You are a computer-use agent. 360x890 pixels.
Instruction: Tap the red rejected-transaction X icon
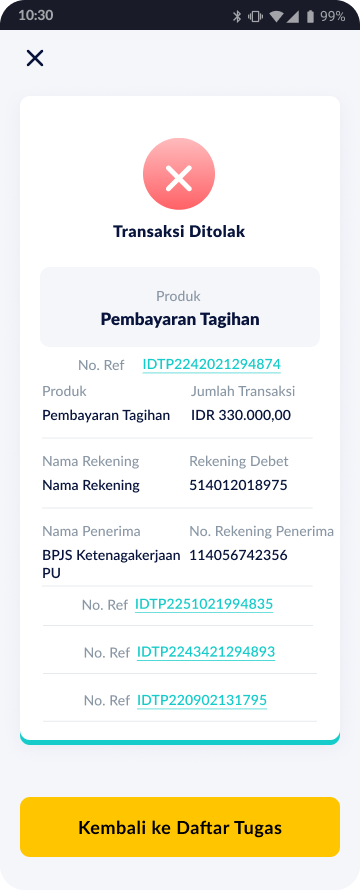pos(179,174)
